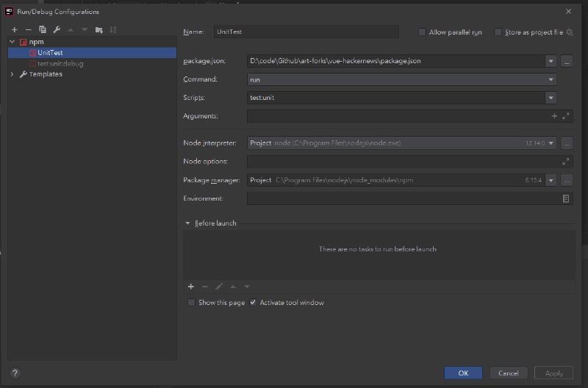Select test:unit:debug configuration in tree
This screenshot has width=588, height=388.
(x=60, y=64)
